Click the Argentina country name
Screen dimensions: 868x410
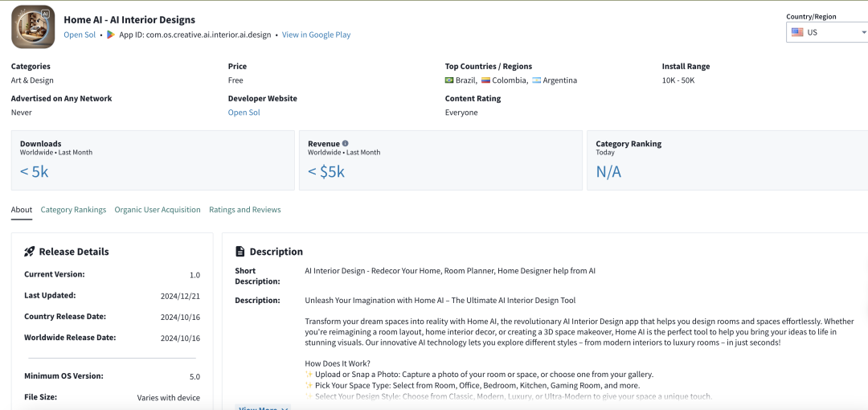(559, 80)
